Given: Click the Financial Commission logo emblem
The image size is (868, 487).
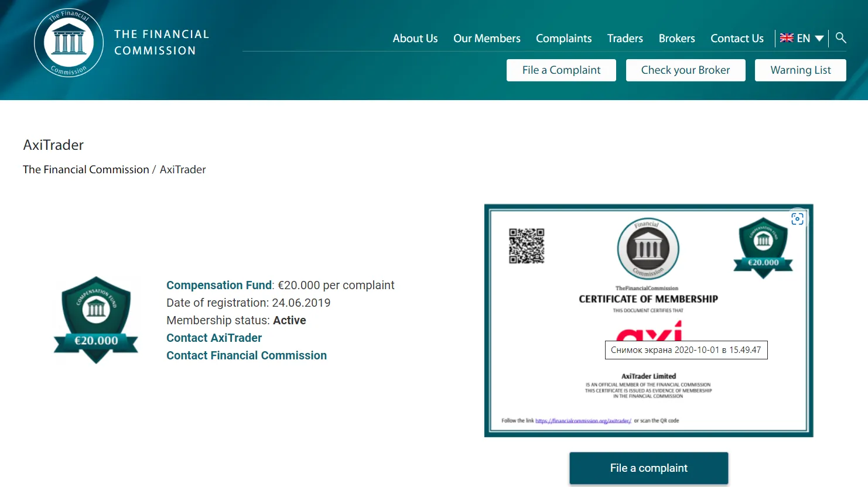Looking at the screenshot, I should 69,43.
